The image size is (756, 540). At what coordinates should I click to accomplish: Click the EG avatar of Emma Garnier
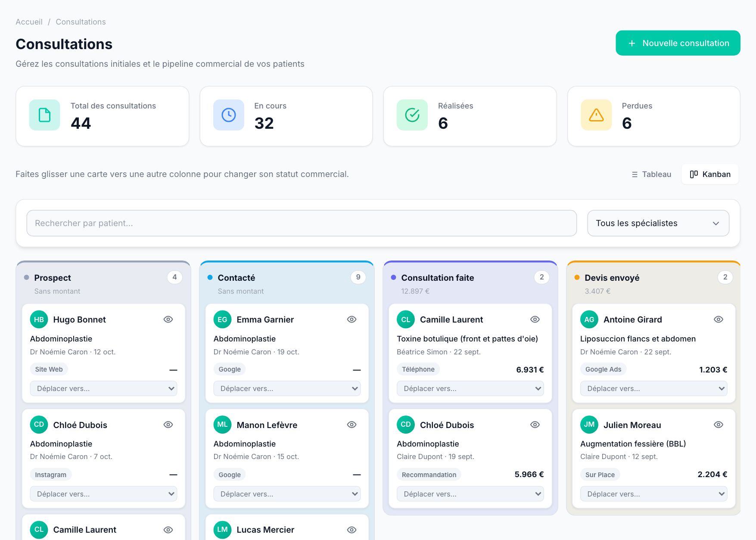coord(222,320)
